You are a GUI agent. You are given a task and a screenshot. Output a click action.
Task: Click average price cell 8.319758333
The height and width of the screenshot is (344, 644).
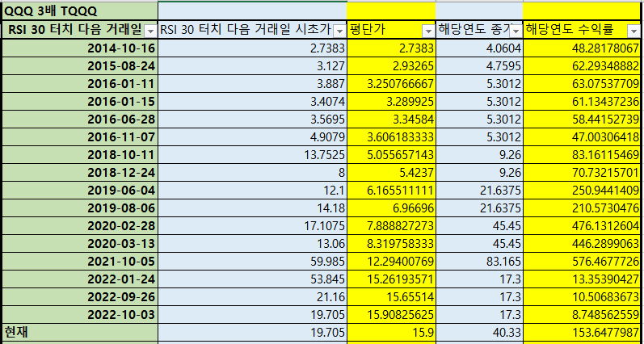[391, 243]
